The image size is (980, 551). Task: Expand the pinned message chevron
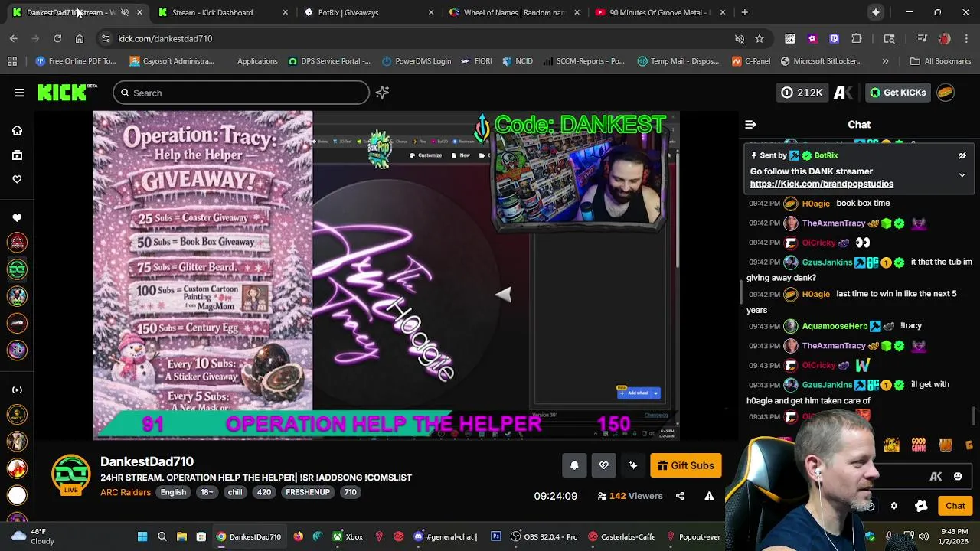coord(962,174)
